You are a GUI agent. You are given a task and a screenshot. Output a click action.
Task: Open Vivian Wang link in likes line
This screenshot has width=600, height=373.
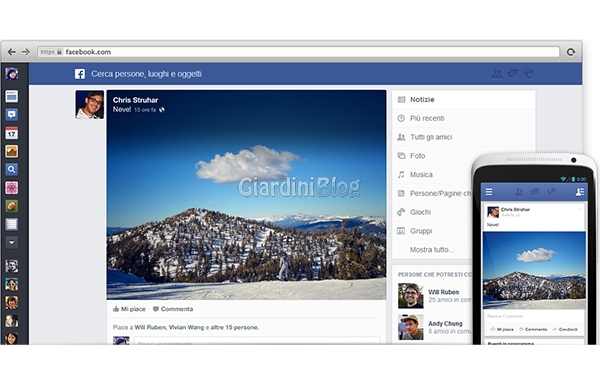(x=187, y=327)
